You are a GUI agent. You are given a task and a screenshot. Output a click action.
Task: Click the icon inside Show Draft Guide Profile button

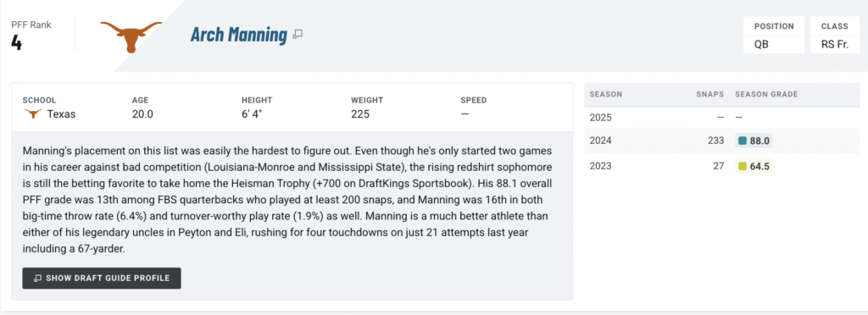click(x=37, y=278)
